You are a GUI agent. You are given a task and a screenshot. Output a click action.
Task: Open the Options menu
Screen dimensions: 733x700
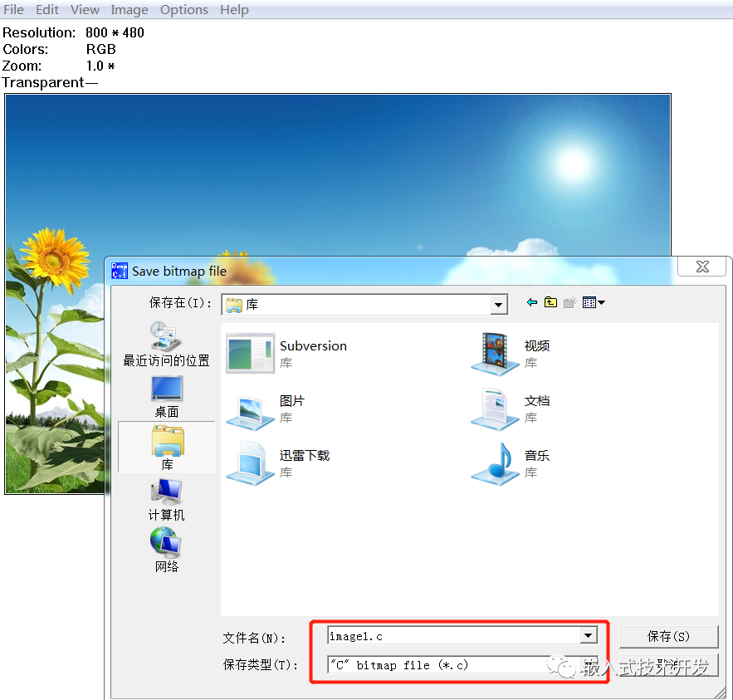click(x=183, y=9)
